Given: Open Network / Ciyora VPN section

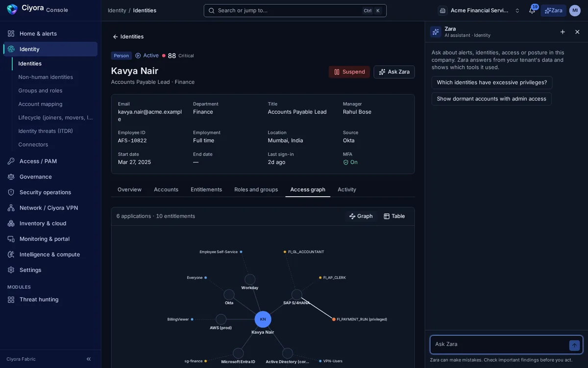Looking at the screenshot, I should point(50,208).
